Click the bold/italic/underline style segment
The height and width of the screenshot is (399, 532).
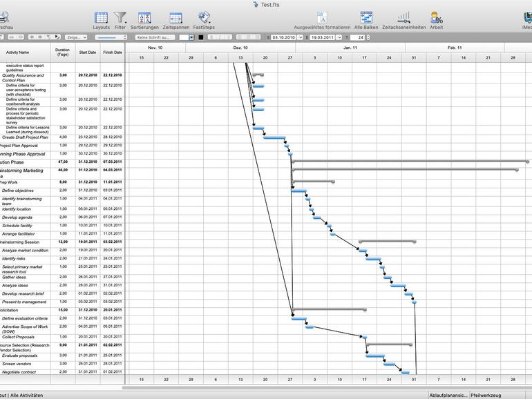pos(220,37)
